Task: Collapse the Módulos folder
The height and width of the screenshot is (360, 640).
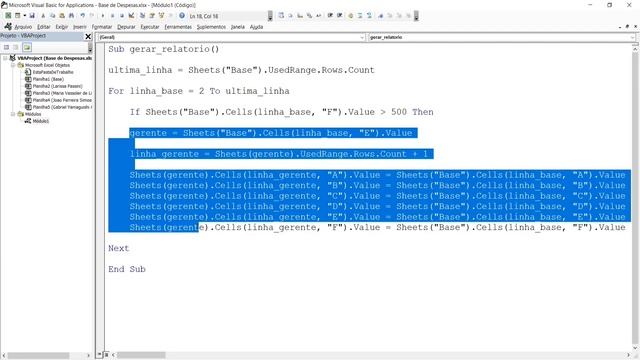Action: 13,114
